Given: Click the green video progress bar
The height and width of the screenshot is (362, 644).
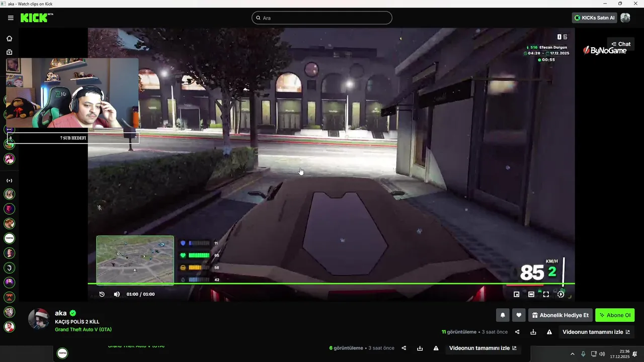Looking at the screenshot, I should pos(331,284).
